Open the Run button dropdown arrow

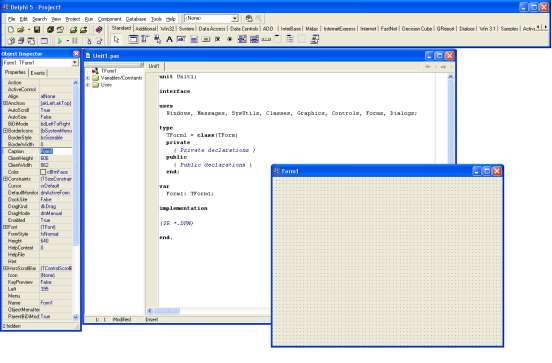pyautogui.click(x=67, y=41)
